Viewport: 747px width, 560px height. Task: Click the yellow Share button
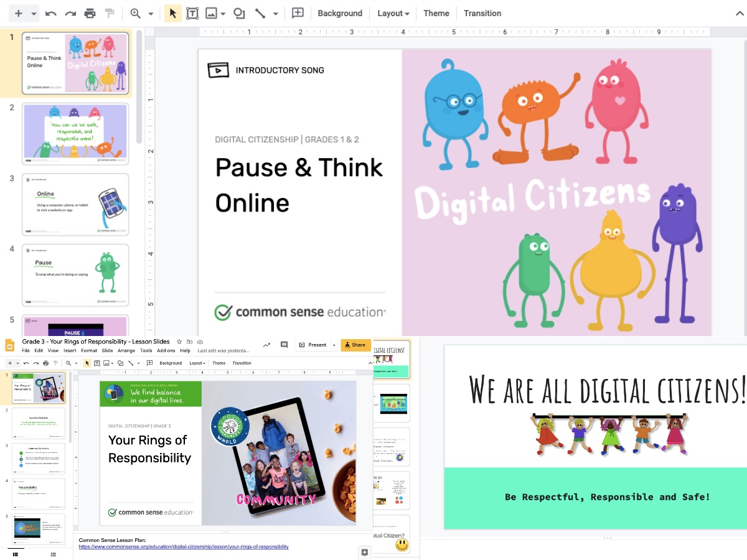pyautogui.click(x=355, y=345)
